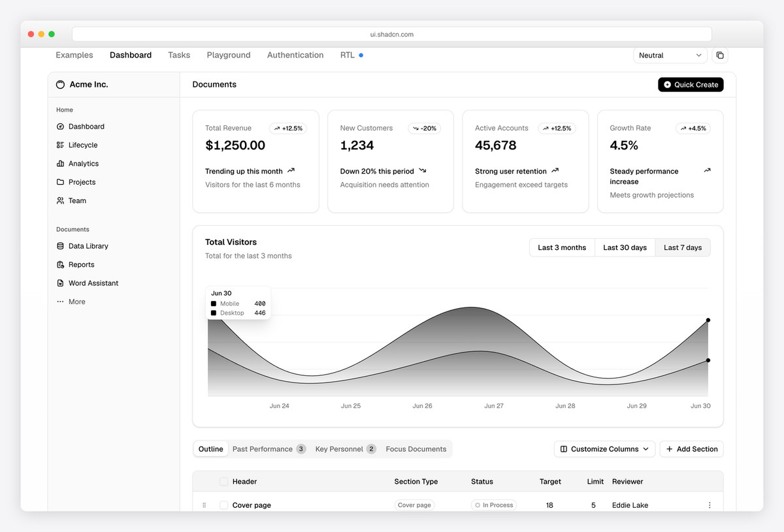
Task: Click the upper Jun 30 chart data point
Action: point(708,320)
